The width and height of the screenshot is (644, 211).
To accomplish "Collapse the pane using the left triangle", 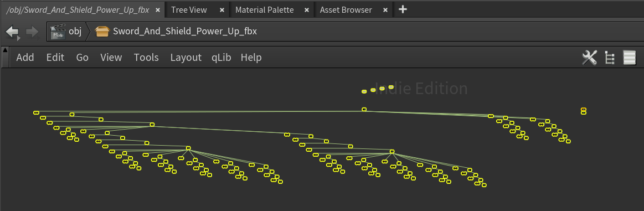I will [5, 50].
